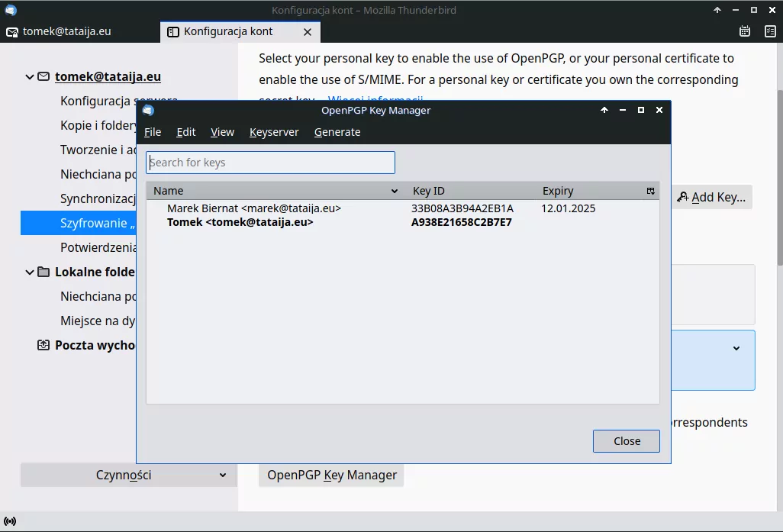Open the Keyserver menu
Screen dimensions: 783x532
pyautogui.click(x=274, y=132)
